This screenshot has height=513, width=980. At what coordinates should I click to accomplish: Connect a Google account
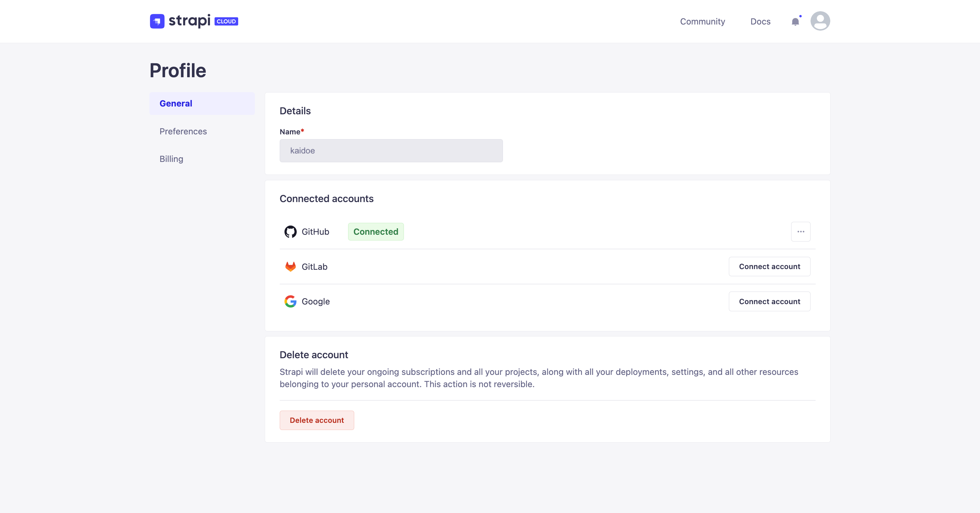click(x=769, y=301)
